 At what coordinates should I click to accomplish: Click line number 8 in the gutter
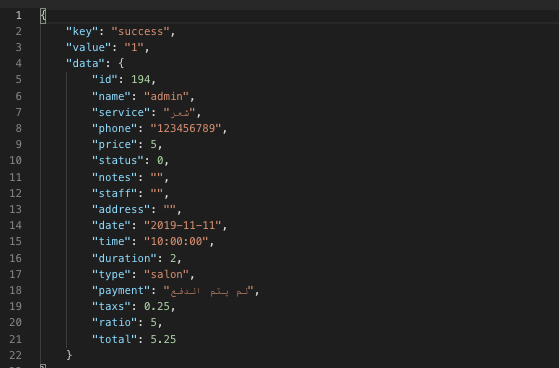tap(19, 128)
